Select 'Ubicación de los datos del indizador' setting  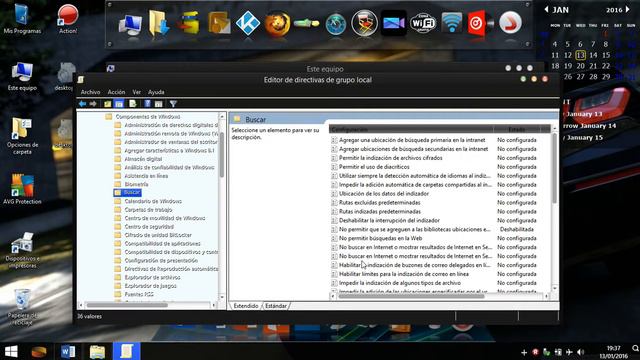384,194
